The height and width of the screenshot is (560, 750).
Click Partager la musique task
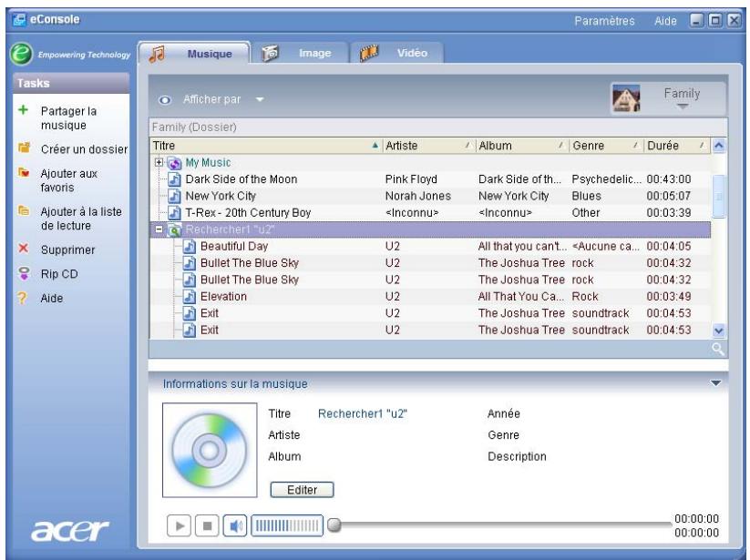[68, 118]
